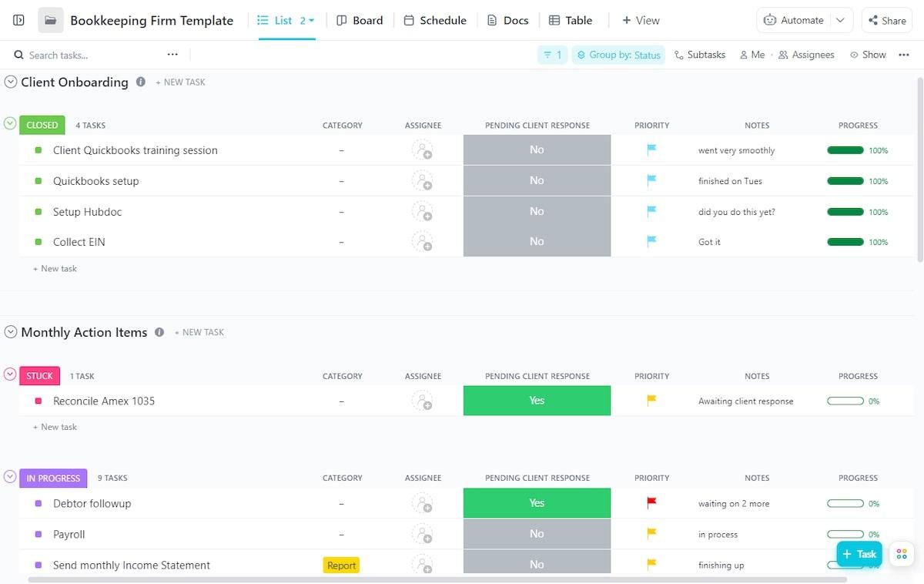Collapse the Client Onboarding list section

pos(11,82)
